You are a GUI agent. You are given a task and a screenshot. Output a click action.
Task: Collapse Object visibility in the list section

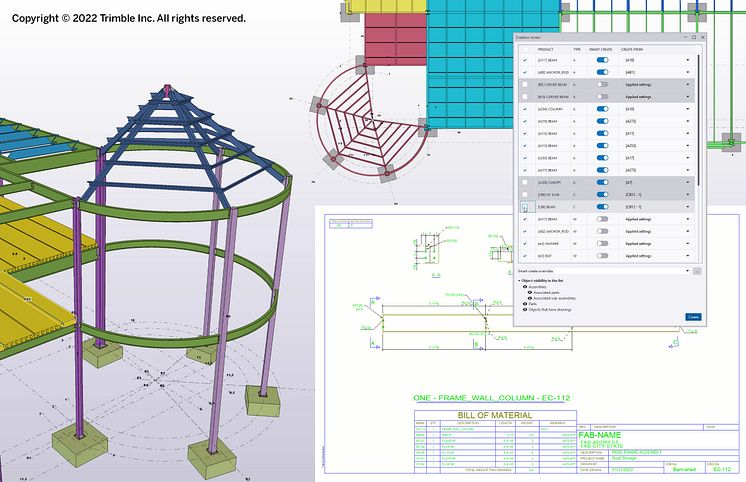[520, 280]
